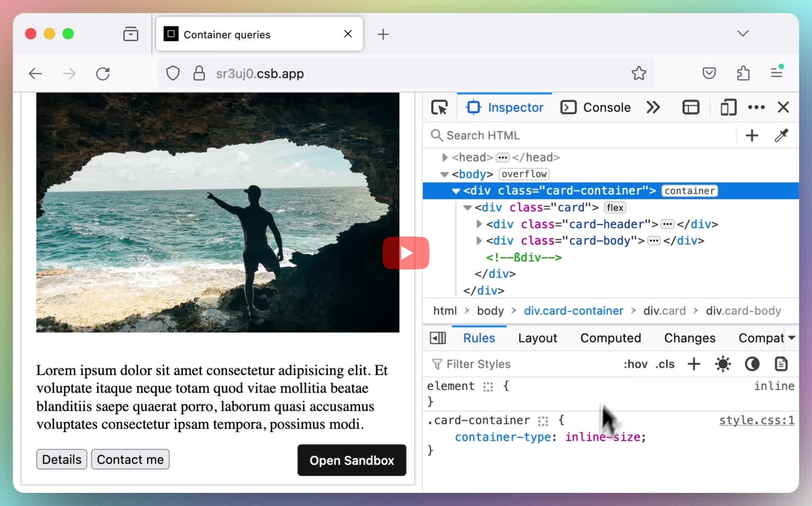Image resolution: width=812 pixels, height=506 pixels.
Task: Open the Computed tab
Action: pos(610,338)
